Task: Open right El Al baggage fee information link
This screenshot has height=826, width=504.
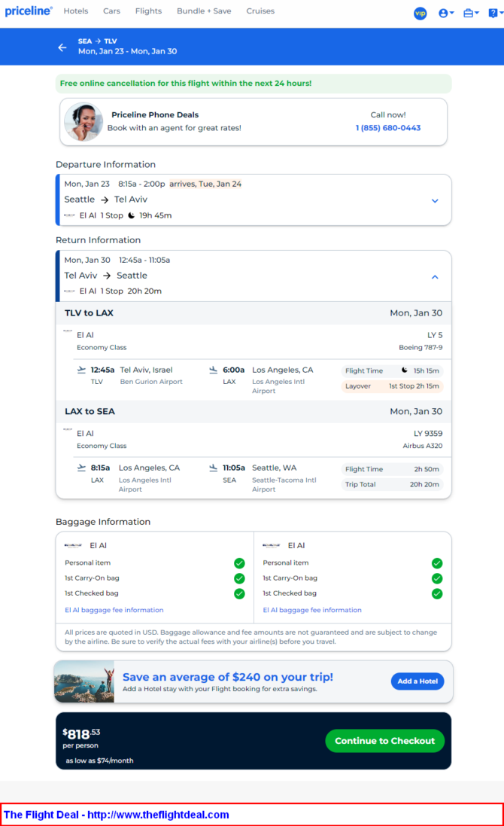Action: pyautogui.click(x=312, y=610)
